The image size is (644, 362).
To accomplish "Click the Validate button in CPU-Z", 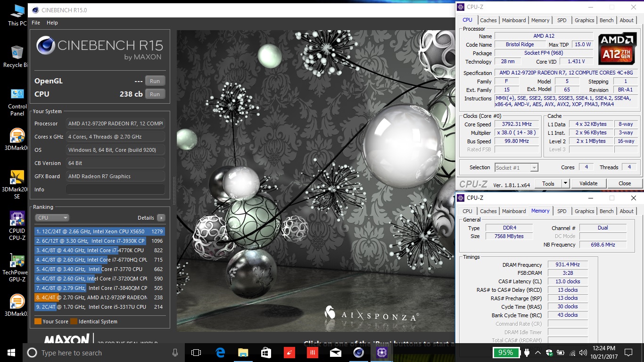I will [588, 183].
